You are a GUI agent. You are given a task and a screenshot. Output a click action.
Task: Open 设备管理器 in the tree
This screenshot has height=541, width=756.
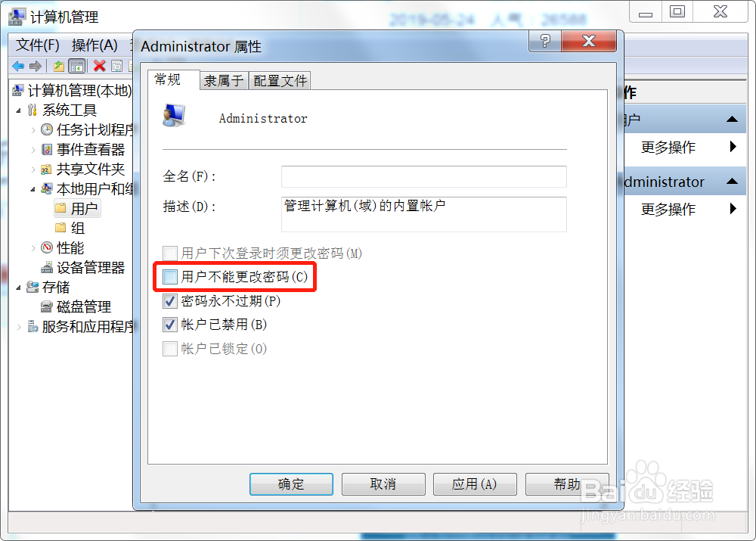83,267
